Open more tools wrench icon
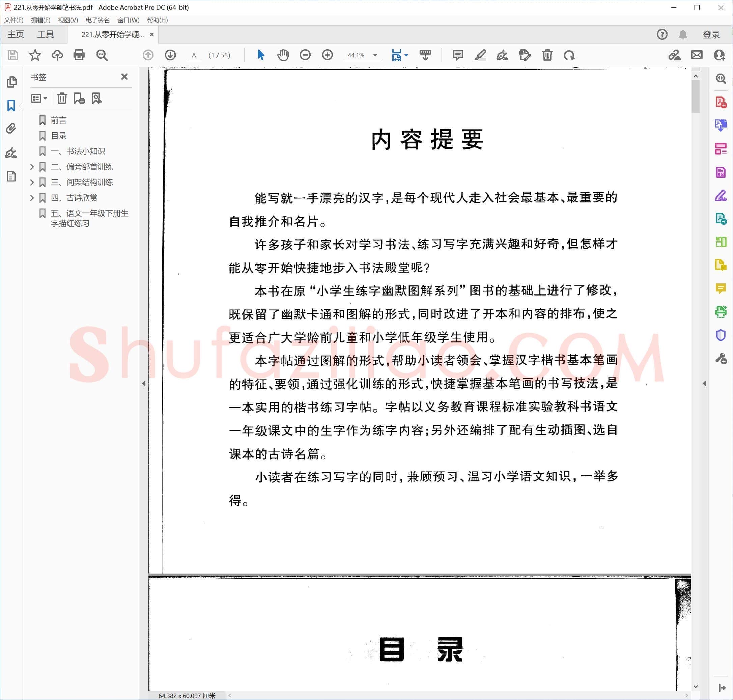 click(721, 359)
